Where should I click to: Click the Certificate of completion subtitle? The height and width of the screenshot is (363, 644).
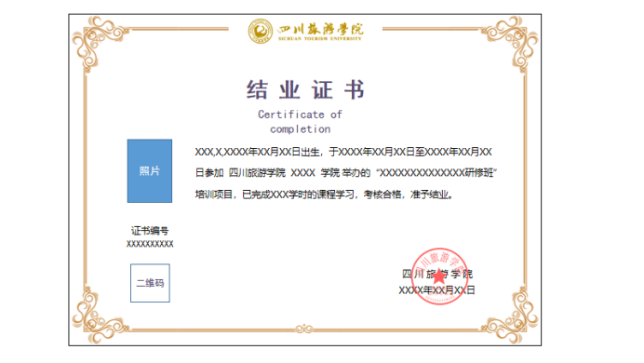301,122
